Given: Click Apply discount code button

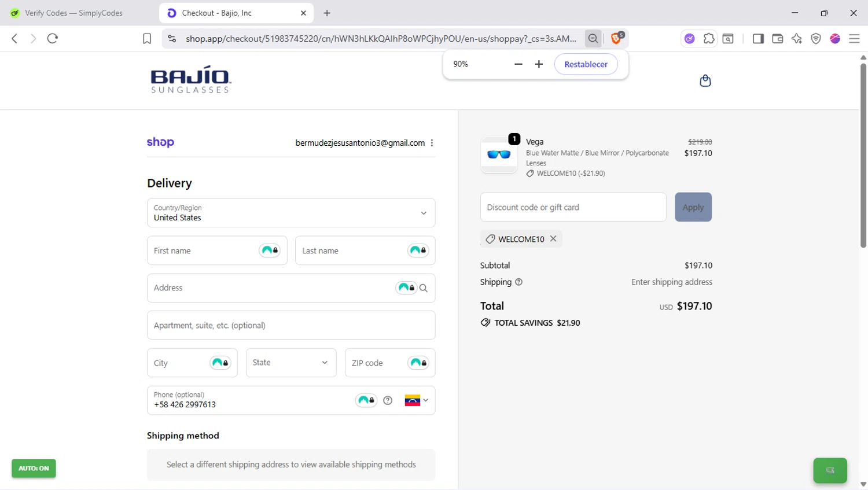Looking at the screenshot, I should click(x=693, y=207).
